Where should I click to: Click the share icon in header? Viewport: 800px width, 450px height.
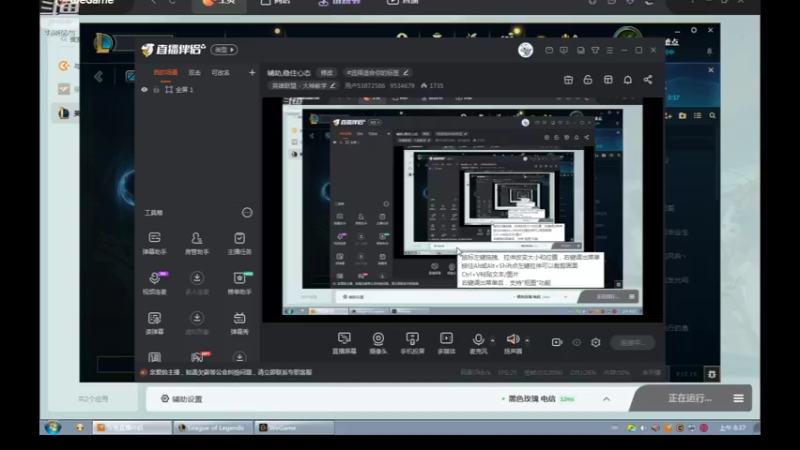(647, 80)
